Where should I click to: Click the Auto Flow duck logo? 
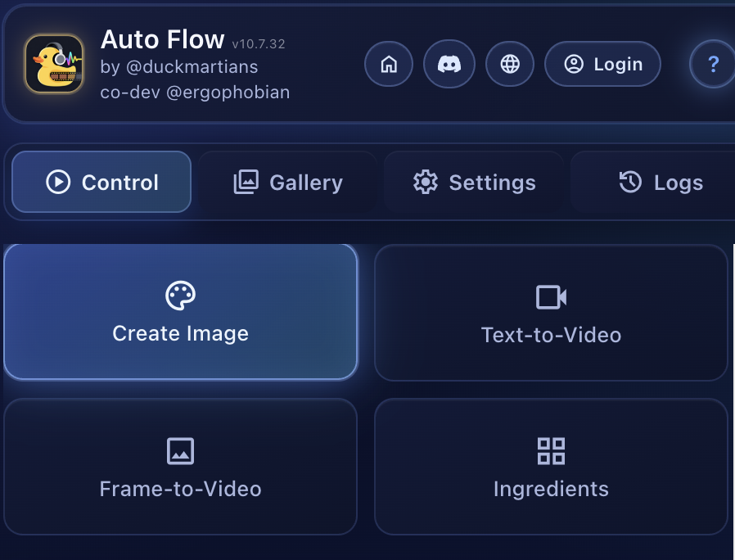point(54,64)
